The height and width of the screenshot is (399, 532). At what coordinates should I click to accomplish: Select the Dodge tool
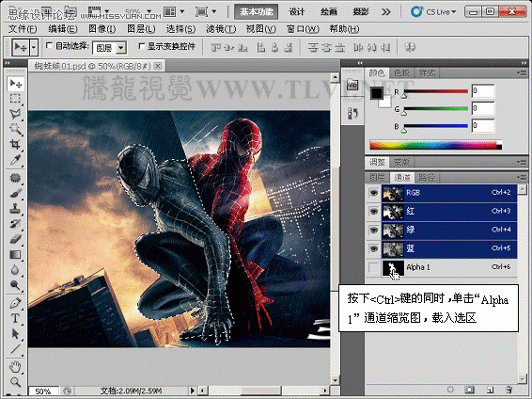pos(15,285)
